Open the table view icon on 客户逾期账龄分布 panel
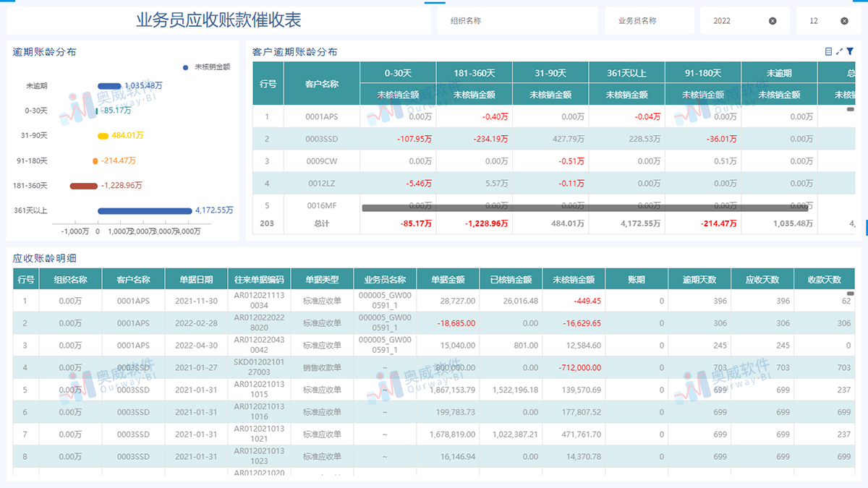This screenshot has width=868, height=488. coord(828,51)
